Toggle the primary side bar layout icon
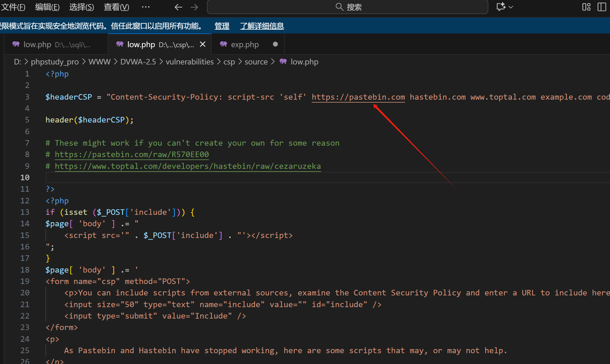The image size is (610, 364). coord(601,7)
